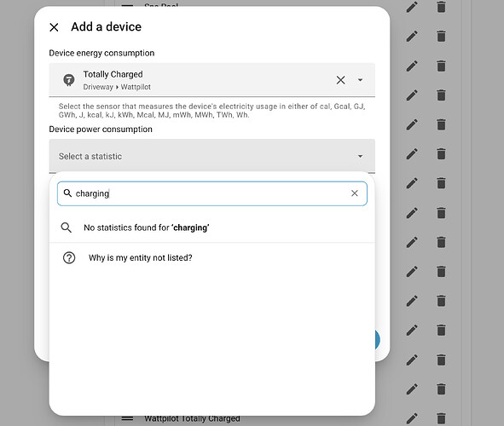Click the Device power consumption label
This screenshot has width=504, height=426.
[x=101, y=130]
